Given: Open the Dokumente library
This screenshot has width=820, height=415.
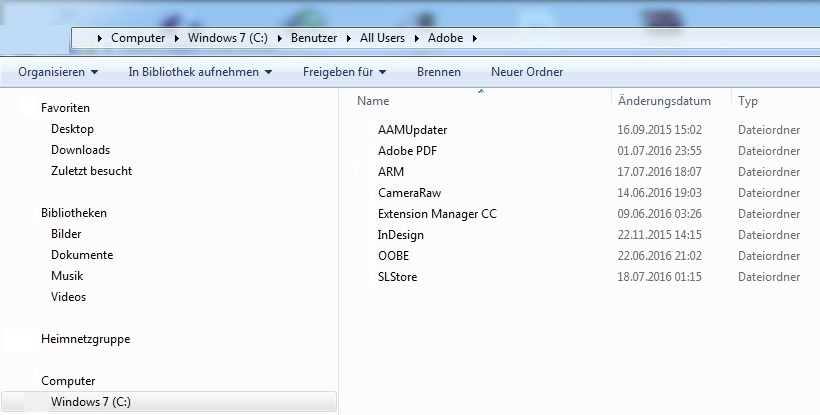Looking at the screenshot, I should click(82, 255).
